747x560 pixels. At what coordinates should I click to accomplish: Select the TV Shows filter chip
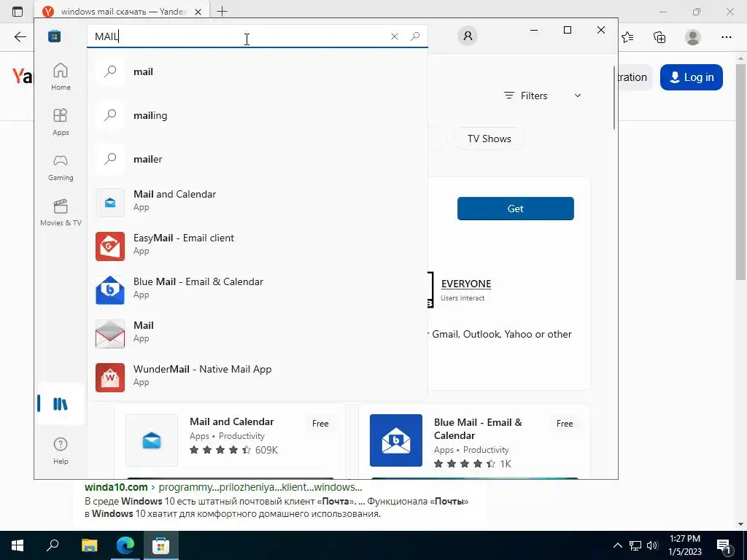click(x=489, y=139)
